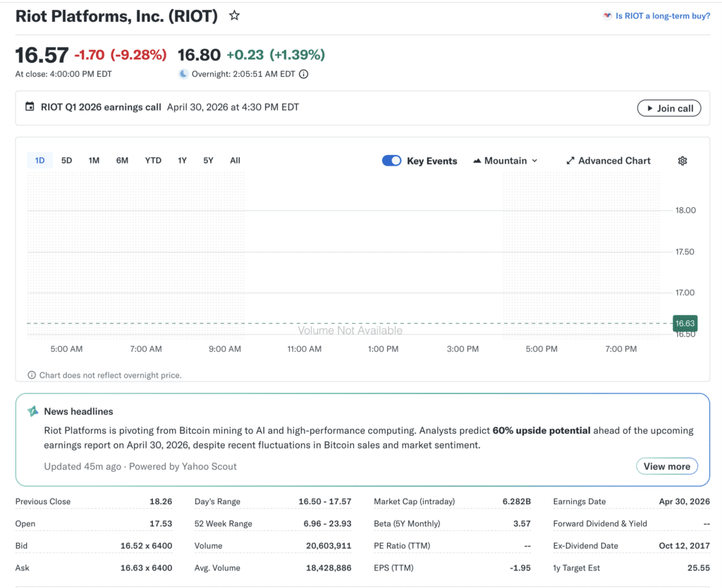Screen dimensions: 722x588
Task: Click the moon icon next to Overnight
Action: (183, 74)
